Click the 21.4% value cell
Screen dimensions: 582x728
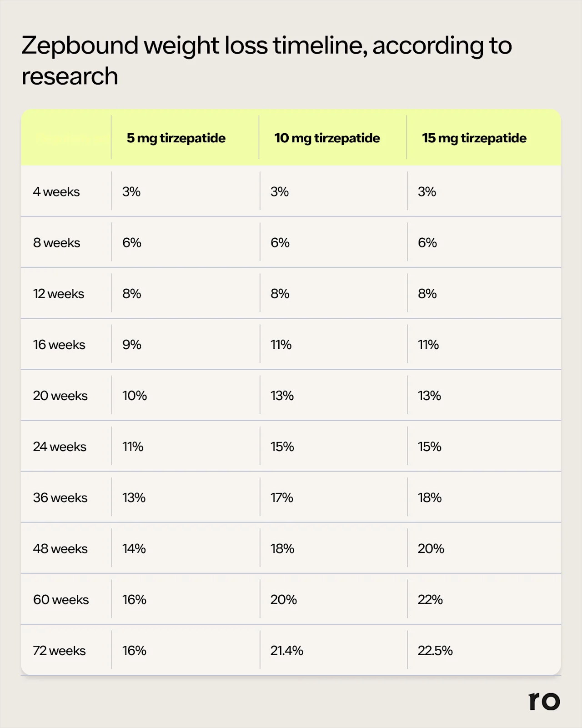click(x=287, y=651)
